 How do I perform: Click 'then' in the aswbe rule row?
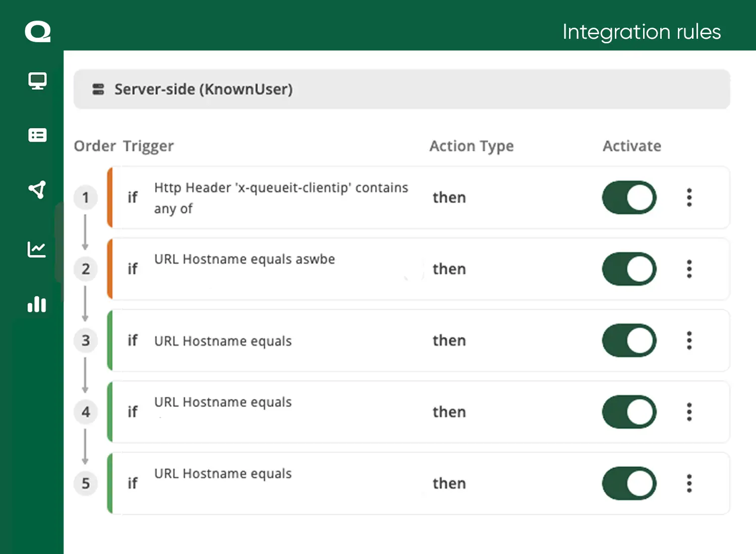pos(449,269)
